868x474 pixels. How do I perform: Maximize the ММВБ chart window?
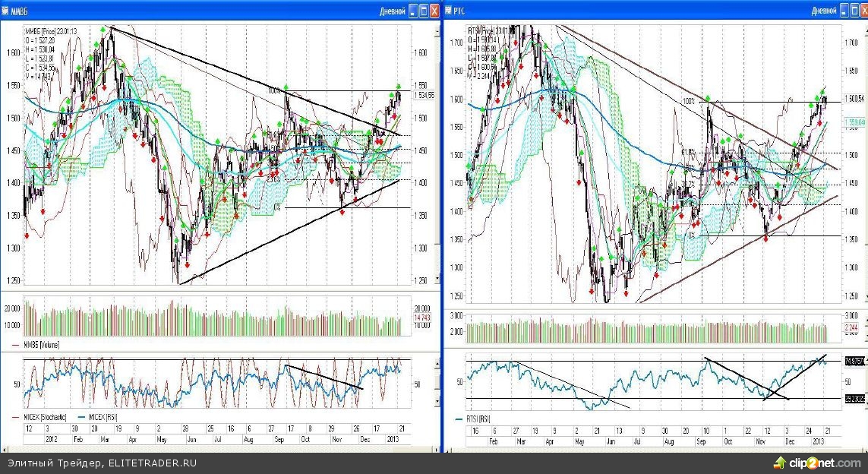coord(424,11)
